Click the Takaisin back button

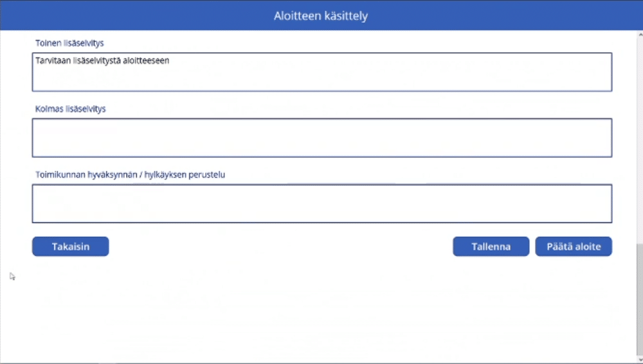pos(70,246)
